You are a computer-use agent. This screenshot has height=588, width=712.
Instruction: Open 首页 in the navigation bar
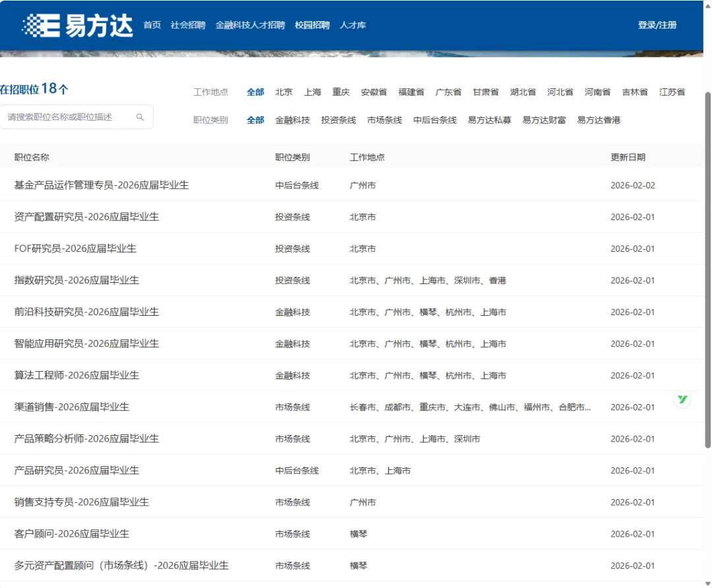click(152, 25)
